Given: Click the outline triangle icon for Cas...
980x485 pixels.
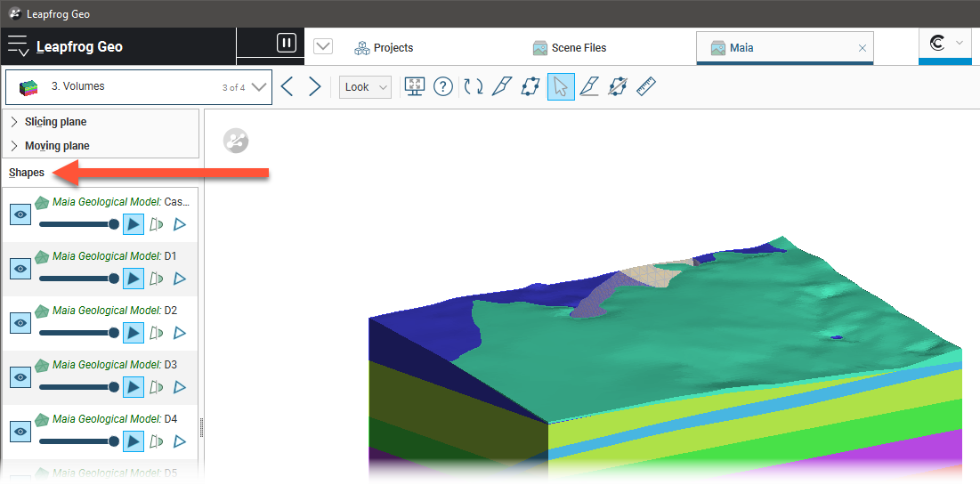Looking at the screenshot, I should (180, 224).
